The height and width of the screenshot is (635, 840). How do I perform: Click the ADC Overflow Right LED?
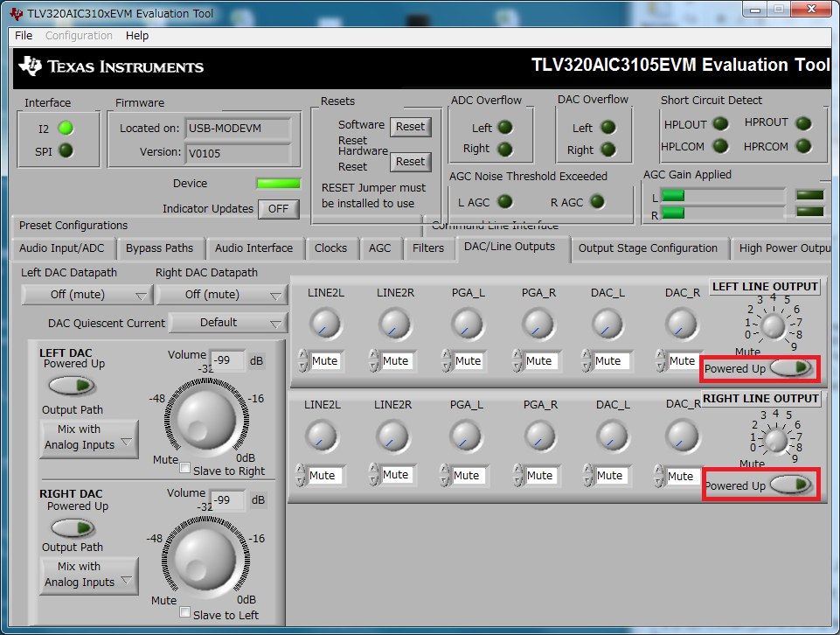504,149
